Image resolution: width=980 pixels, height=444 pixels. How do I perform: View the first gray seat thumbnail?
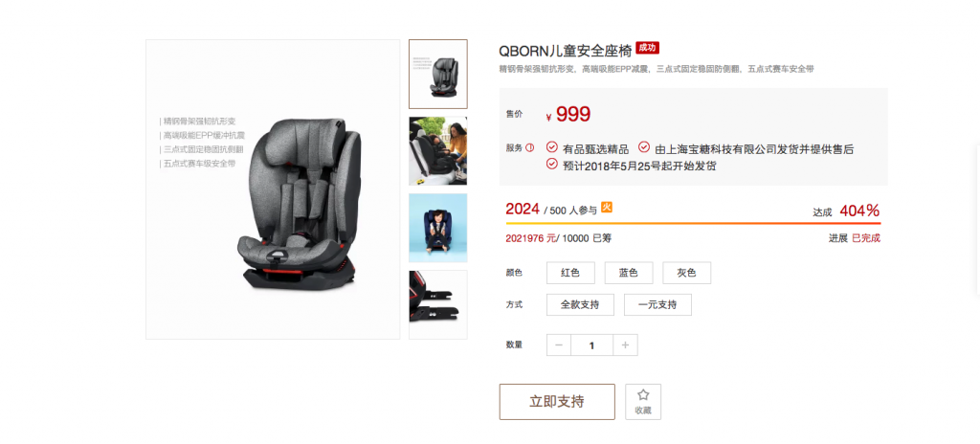(438, 75)
